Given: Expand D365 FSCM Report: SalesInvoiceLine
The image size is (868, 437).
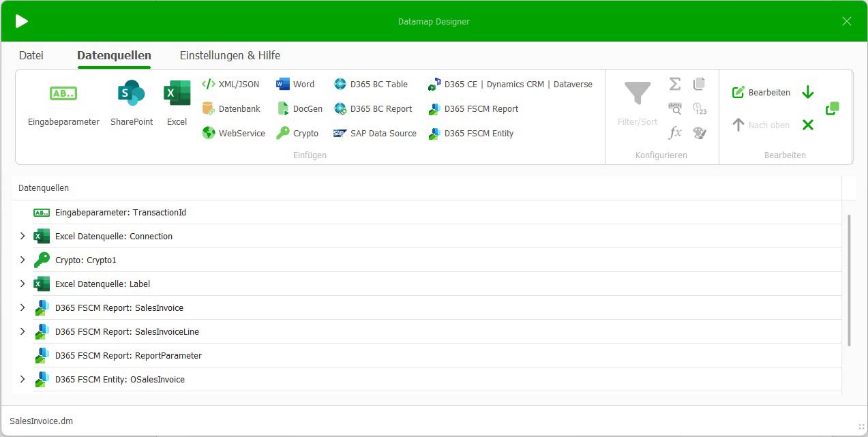Looking at the screenshot, I should coord(23,332).
